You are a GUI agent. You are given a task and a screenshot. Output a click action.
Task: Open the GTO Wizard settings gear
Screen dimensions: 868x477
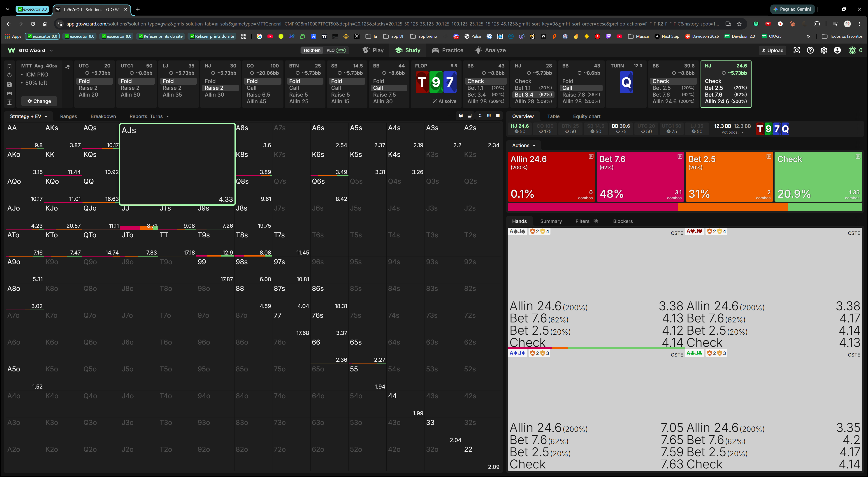pos(824,50)
